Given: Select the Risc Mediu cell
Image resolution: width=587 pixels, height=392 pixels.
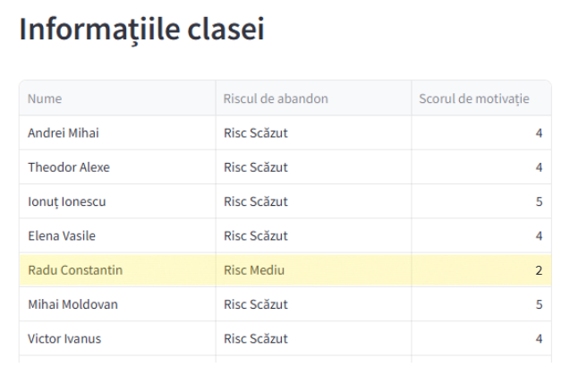Looking at the screenshot, I should pyautogui.click(x=254, y=270).
